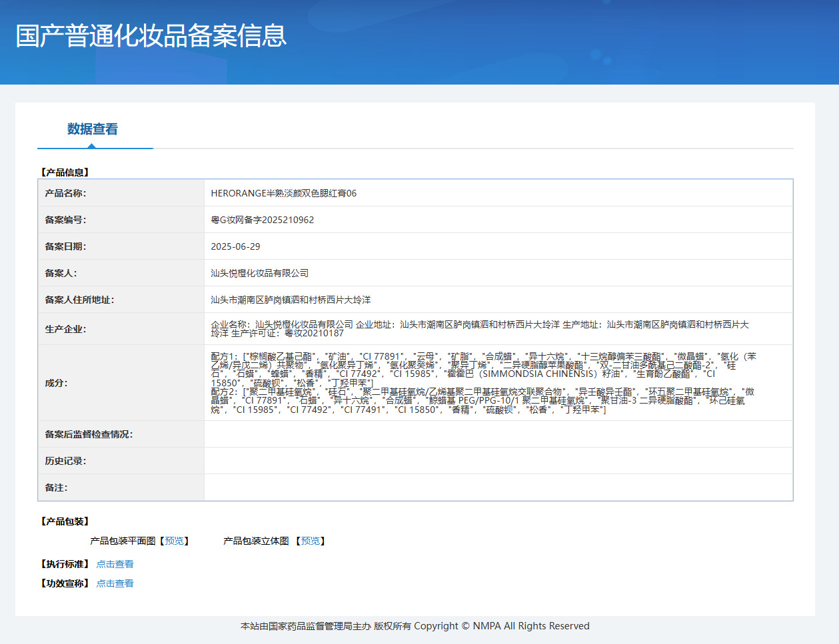The width and height of the screenshot is (839, 644).
Task: Select the 配方1 ingredient list text
Action: 484,370
